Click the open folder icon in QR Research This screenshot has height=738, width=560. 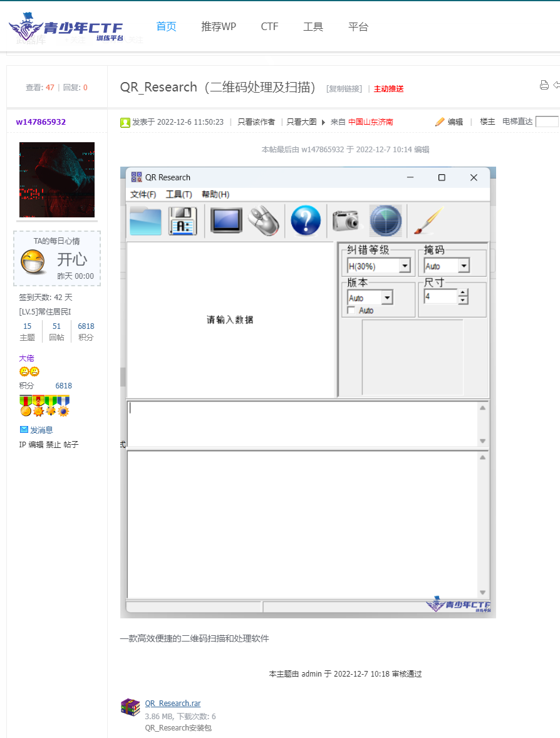point(145,221)
